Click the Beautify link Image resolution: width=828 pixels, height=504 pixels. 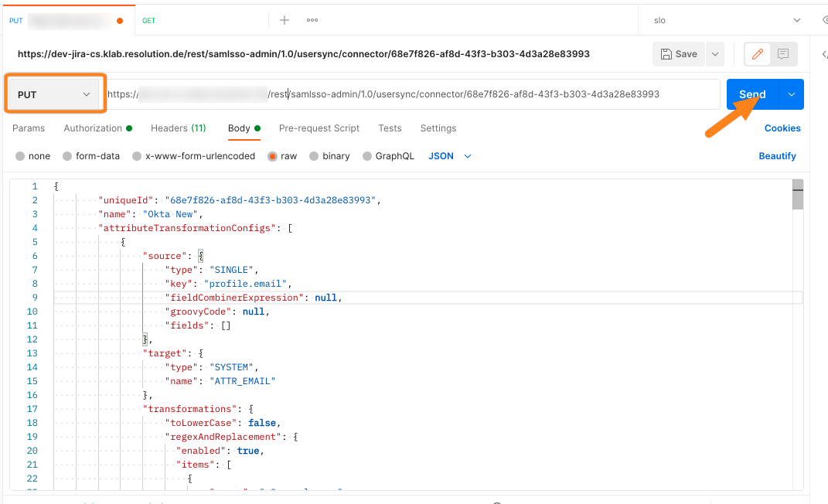[777, 155]
